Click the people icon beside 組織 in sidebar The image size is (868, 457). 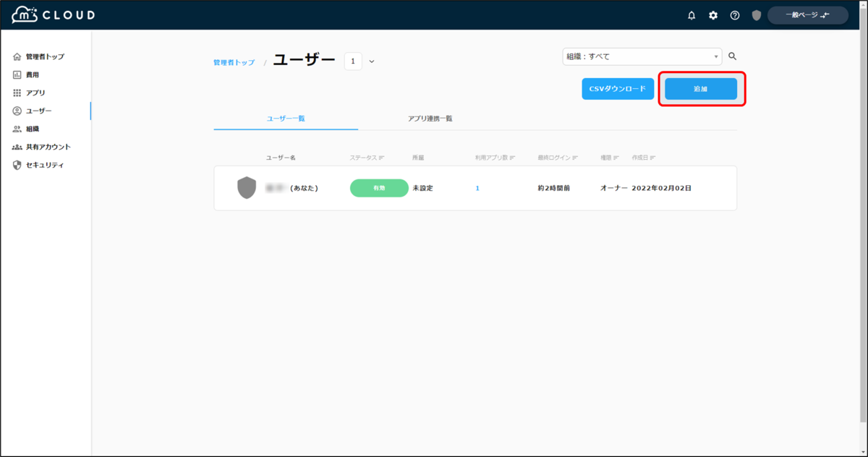click(17, 129)
